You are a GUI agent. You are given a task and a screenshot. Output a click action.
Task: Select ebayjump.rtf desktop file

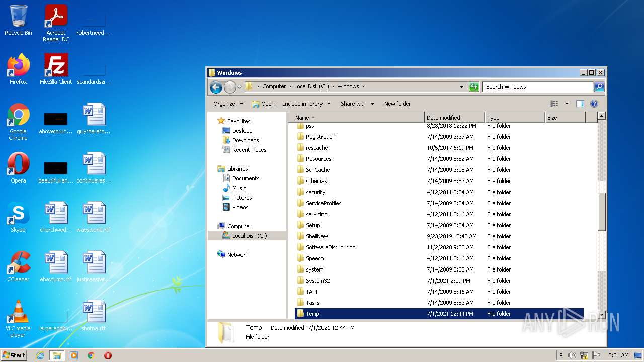pos(56,266)
